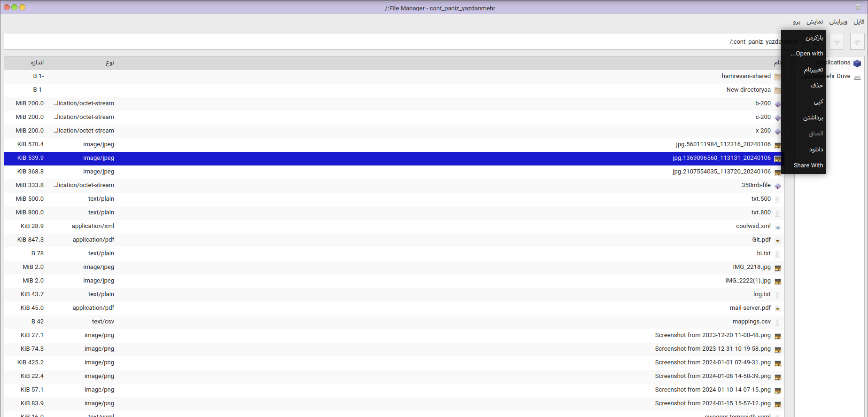
Task: Click the right-pointing arrow navigation button
Action: click(837, 41)
